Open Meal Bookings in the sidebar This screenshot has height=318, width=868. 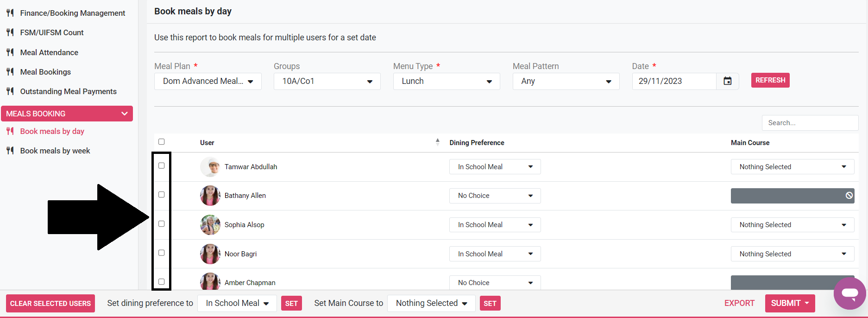pyautogui.click(x=45, y=72)
